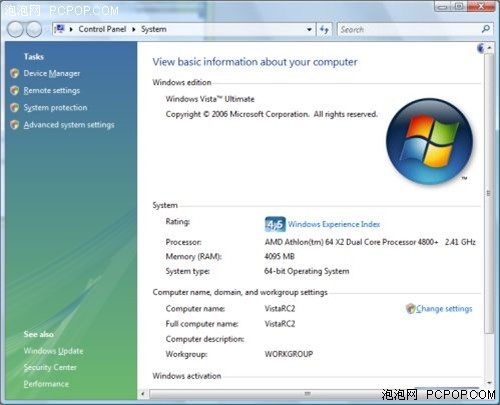Click the Back navigation arrow button

[15, 30]
